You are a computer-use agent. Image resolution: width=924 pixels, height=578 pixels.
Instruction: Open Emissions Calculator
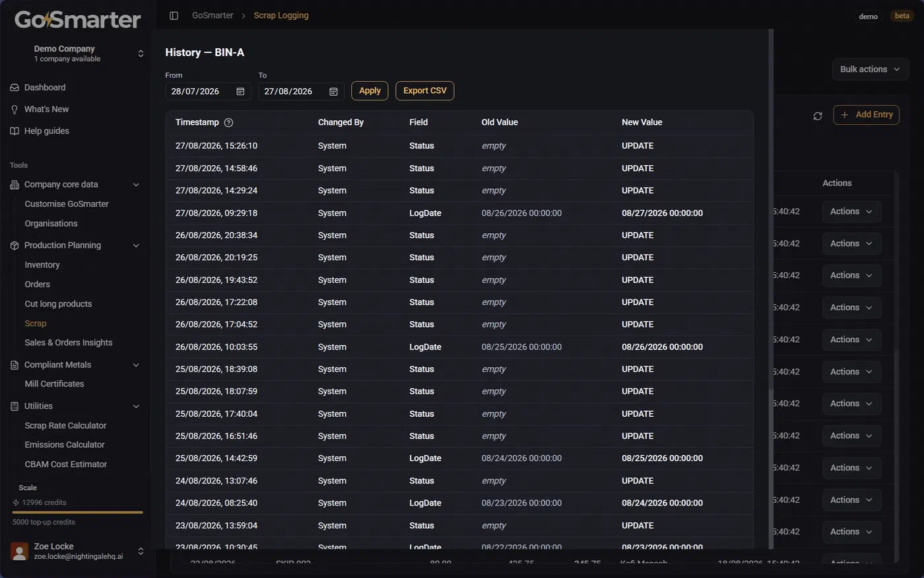(65, 445)
